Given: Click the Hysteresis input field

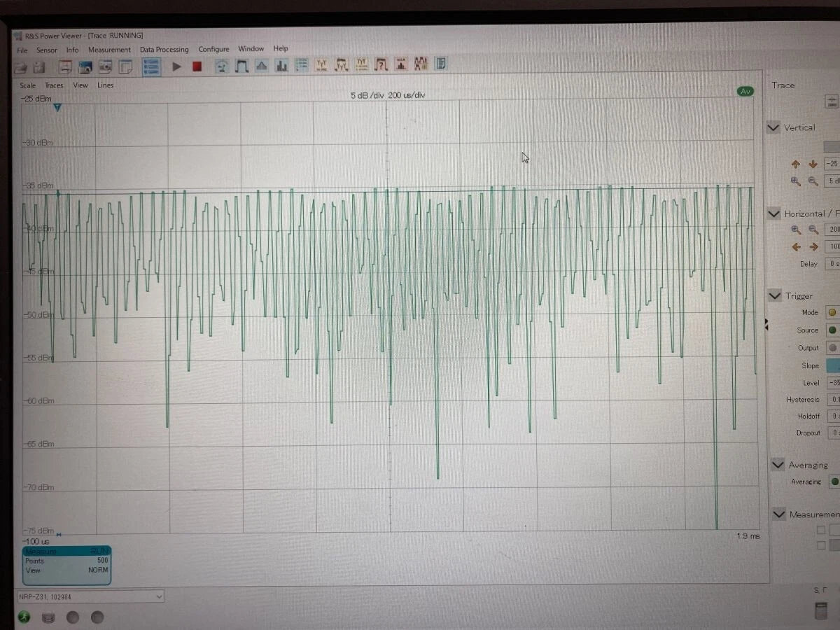Looking at the screenshot, I should 833,400.
